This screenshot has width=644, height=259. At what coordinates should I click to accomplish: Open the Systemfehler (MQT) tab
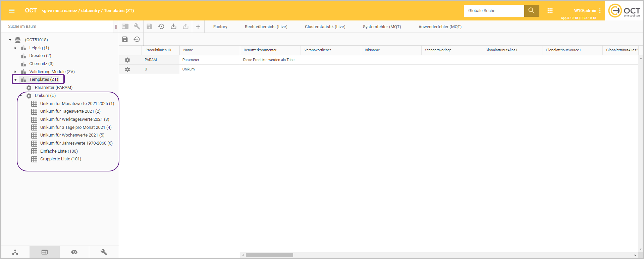pos(382,27)
